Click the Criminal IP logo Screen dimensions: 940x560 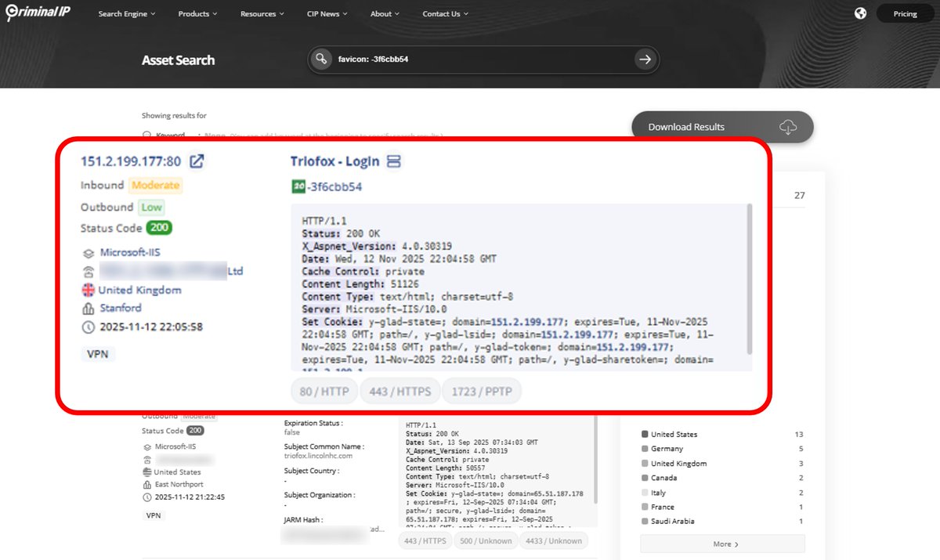pos(37,12)
